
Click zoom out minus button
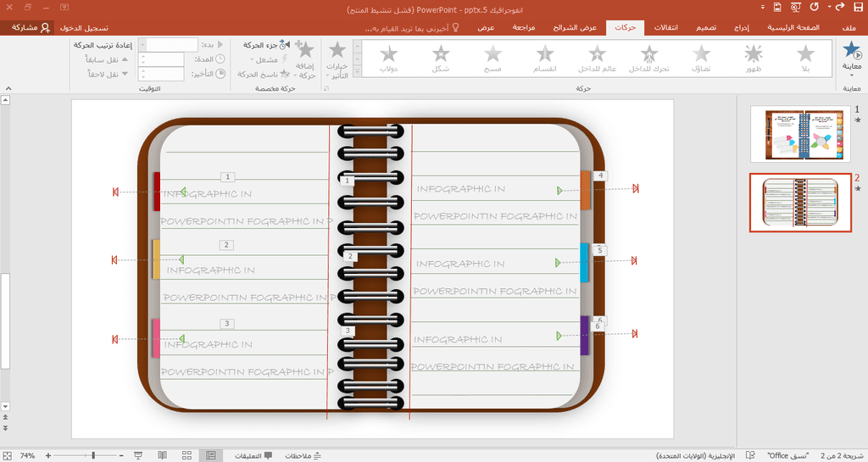click(121, 455)
